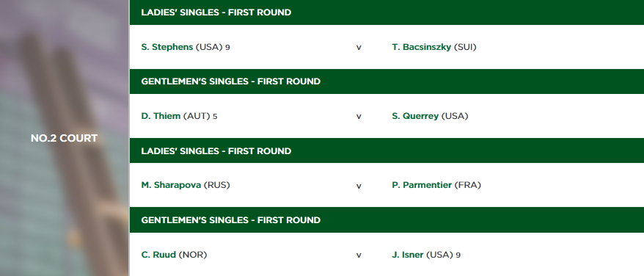The image size is (644, 276).
Task: Select J. Isner player link
Action: (x=407, y=255)
